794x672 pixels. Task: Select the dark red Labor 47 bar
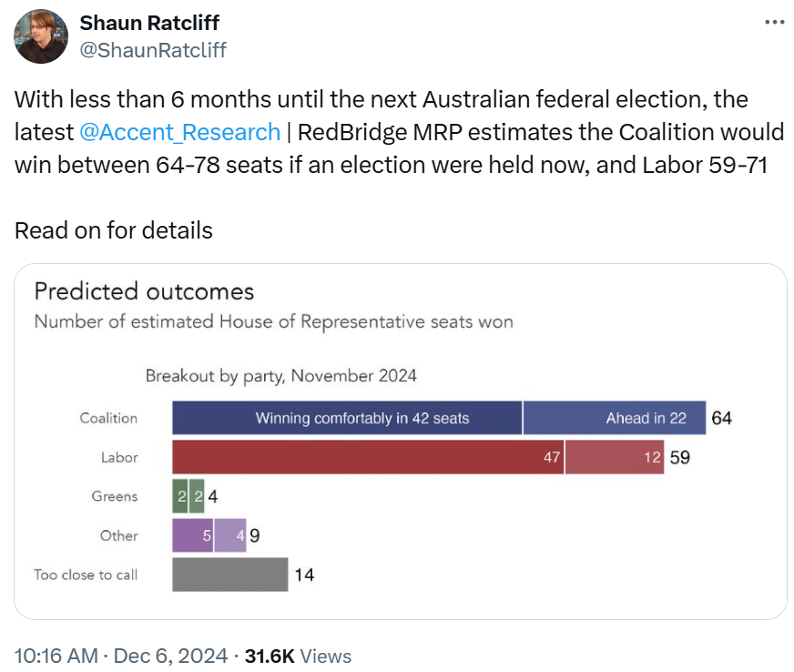coord(368,457)
